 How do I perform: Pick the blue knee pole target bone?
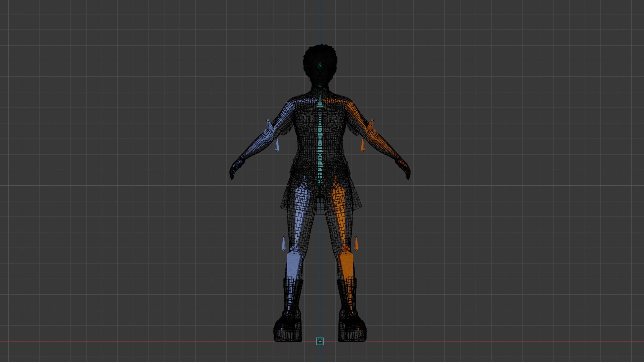[283, 244]
